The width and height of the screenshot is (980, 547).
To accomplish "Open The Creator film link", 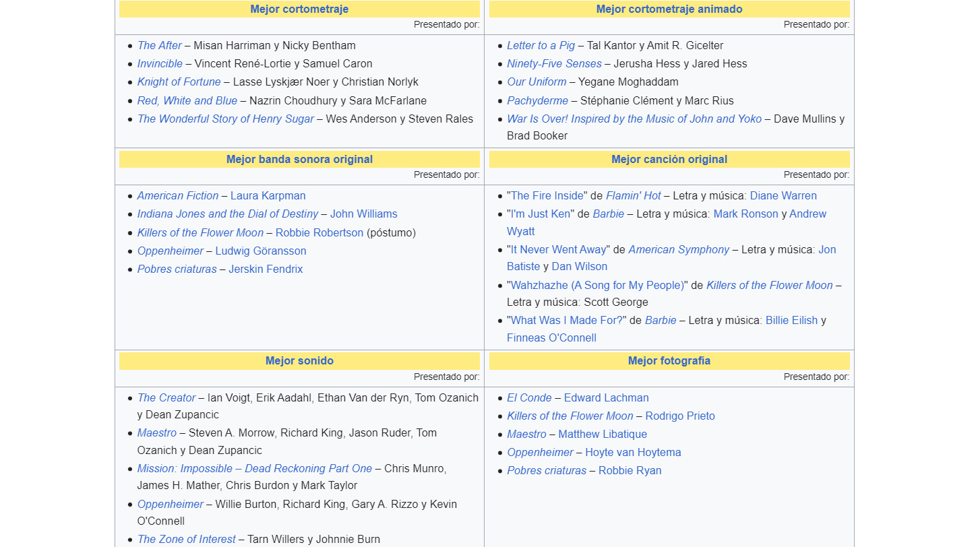I will click(x=166, y=398).
